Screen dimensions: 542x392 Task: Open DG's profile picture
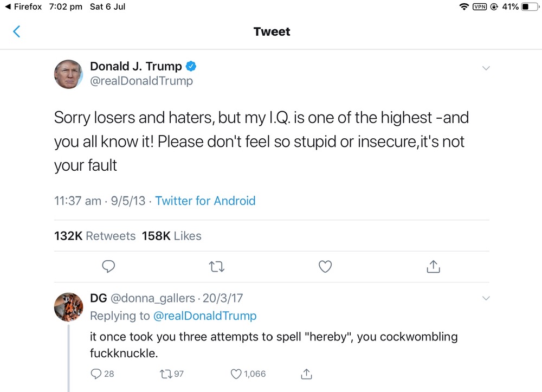68,307
